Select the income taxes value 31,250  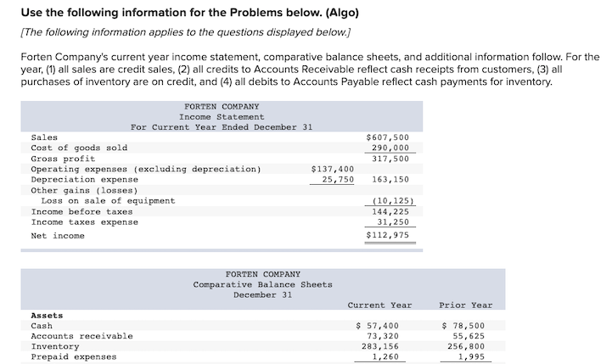pos(393,222)
